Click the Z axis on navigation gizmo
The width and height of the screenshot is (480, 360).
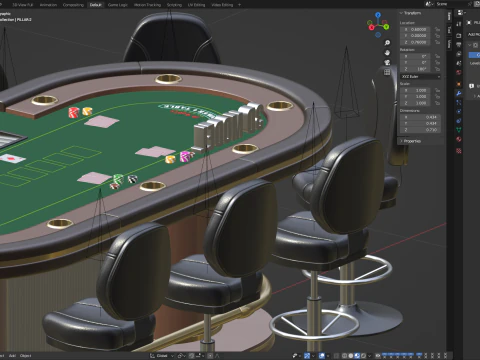pyautogui.click(x=378, y=15)
